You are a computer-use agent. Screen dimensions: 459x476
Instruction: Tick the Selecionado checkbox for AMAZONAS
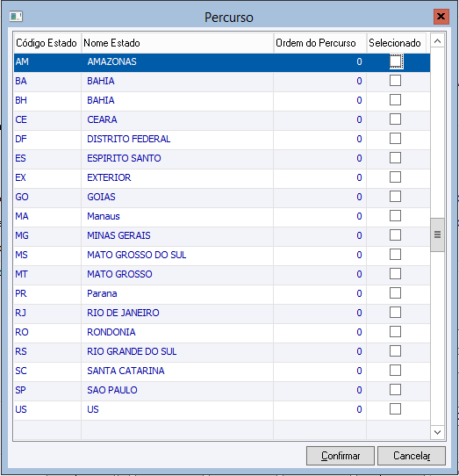click(396, 61)
